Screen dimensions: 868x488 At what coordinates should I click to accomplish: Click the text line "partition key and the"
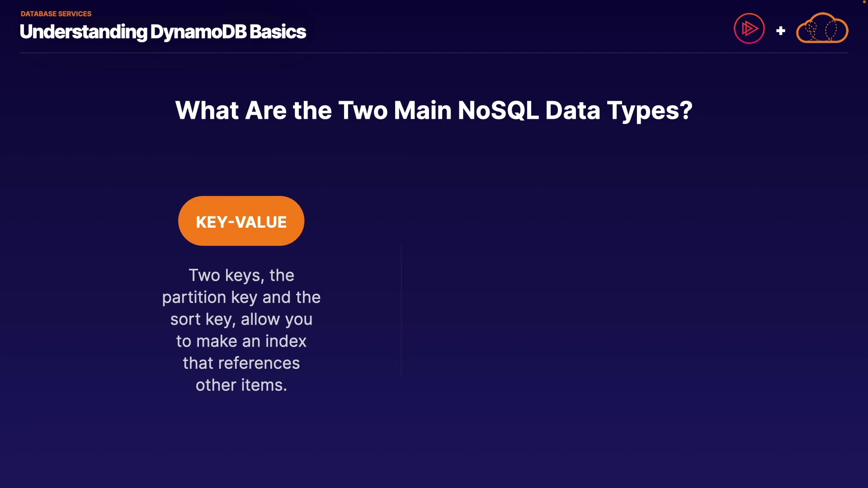[241, 297]
